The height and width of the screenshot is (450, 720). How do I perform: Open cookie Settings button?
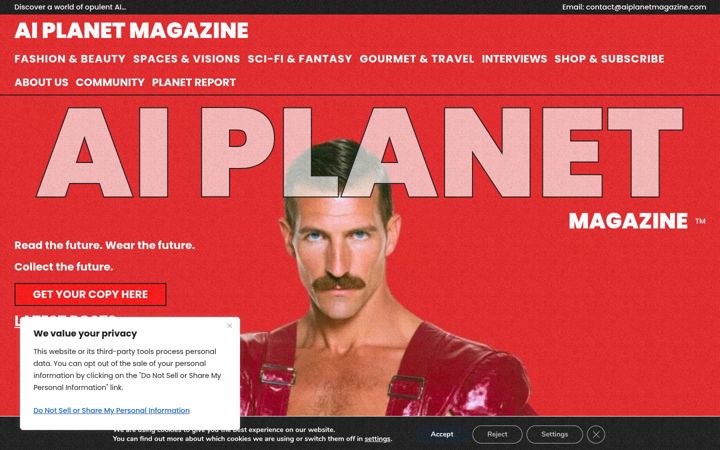point(554,434)
